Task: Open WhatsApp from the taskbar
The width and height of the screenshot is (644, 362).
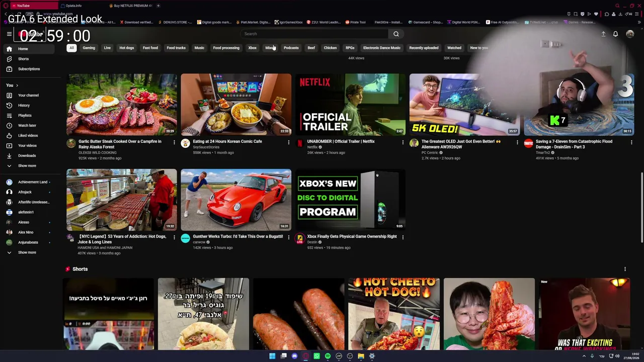Action: tap(316, 356)
